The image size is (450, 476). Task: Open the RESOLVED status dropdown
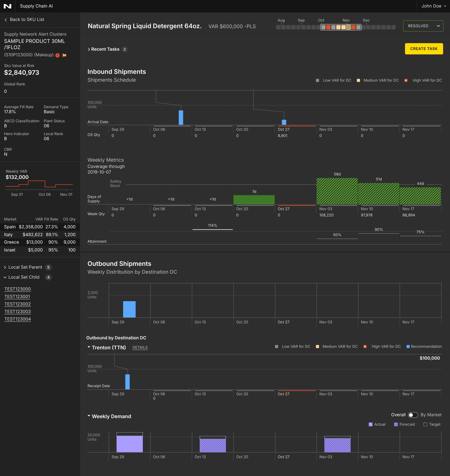pyautogui.click(x=423, y=26)
